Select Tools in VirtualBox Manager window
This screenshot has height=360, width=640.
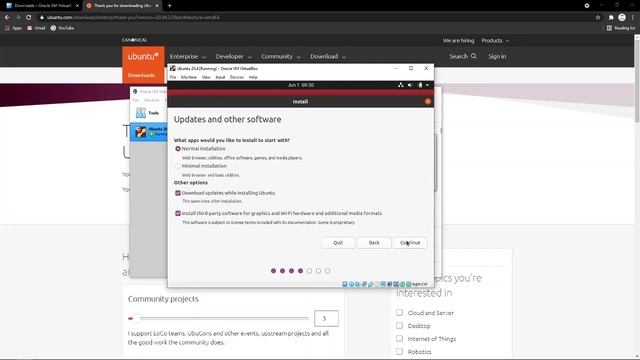coord(149,113)
